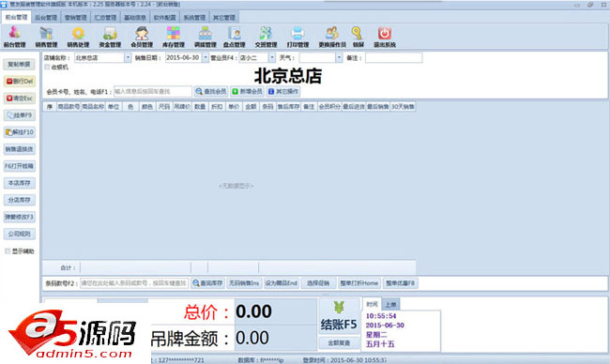
Task: Click the 复制单据 button
Action: (20, 64)
